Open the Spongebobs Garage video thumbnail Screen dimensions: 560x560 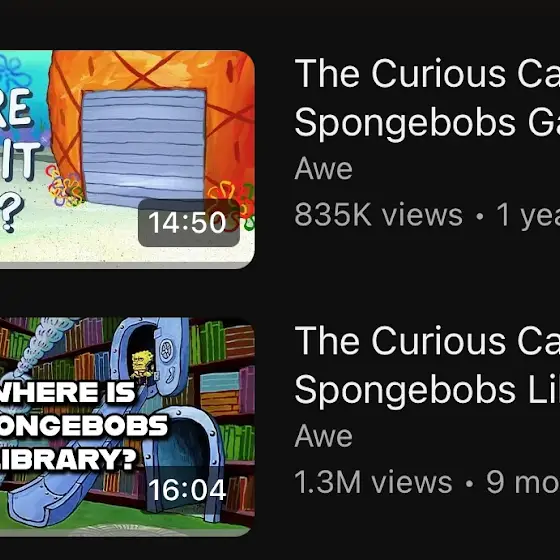pyautogui.click(x=127, y=159)
